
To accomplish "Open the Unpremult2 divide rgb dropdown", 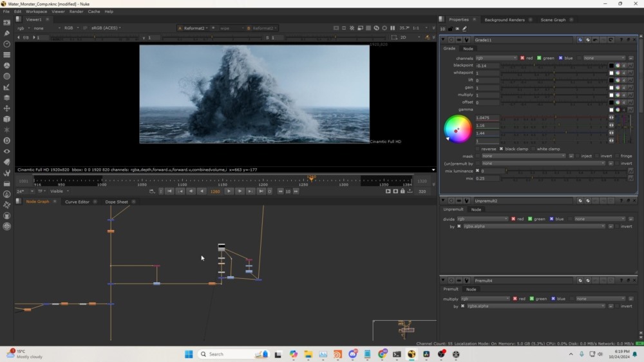I will tap(482, 219).
